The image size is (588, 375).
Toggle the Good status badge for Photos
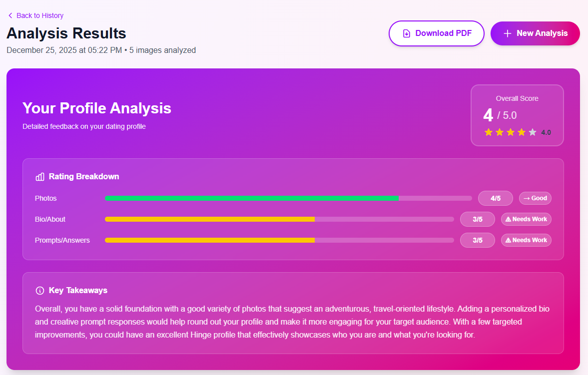point(535,198)
